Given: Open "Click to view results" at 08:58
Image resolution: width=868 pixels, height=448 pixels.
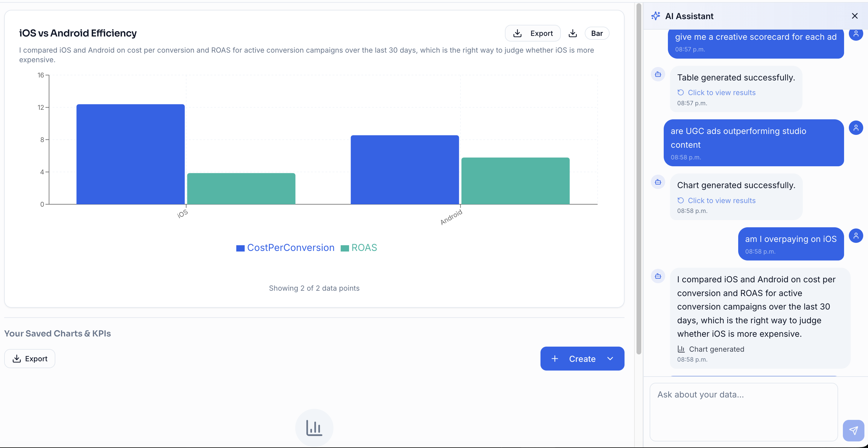Looking at the screenshot, I should (x=721, y=200).
